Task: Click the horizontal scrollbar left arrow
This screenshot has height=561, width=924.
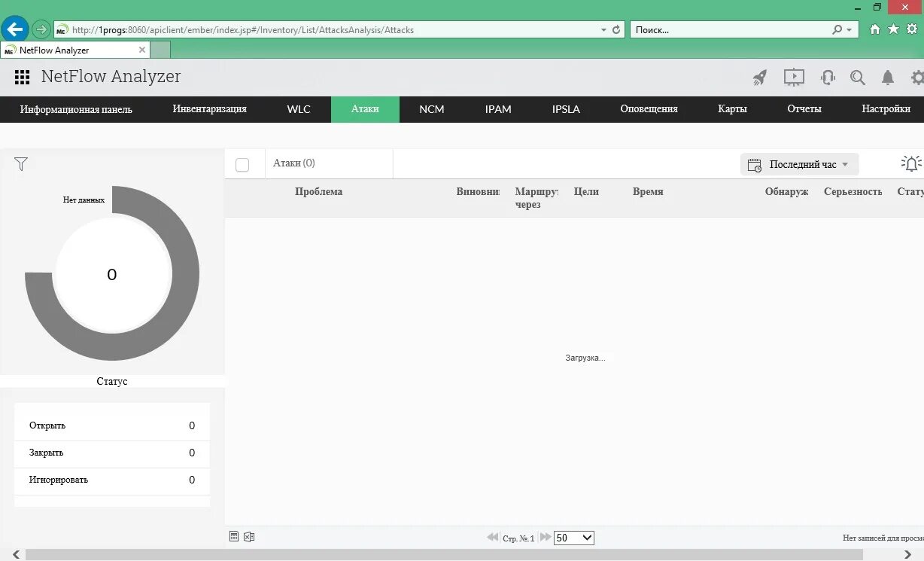Action: click(x=16, y=555)
